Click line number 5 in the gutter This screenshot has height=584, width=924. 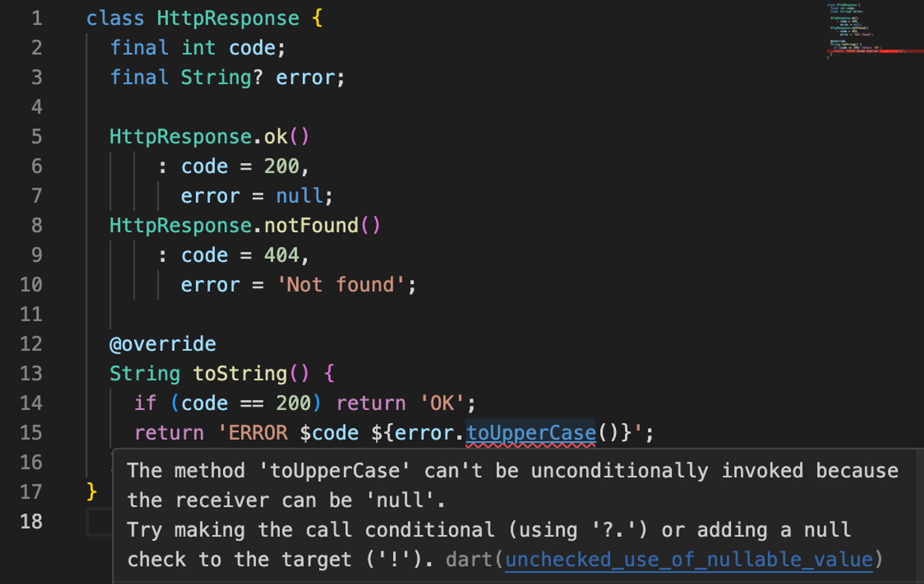coord(36,137)
